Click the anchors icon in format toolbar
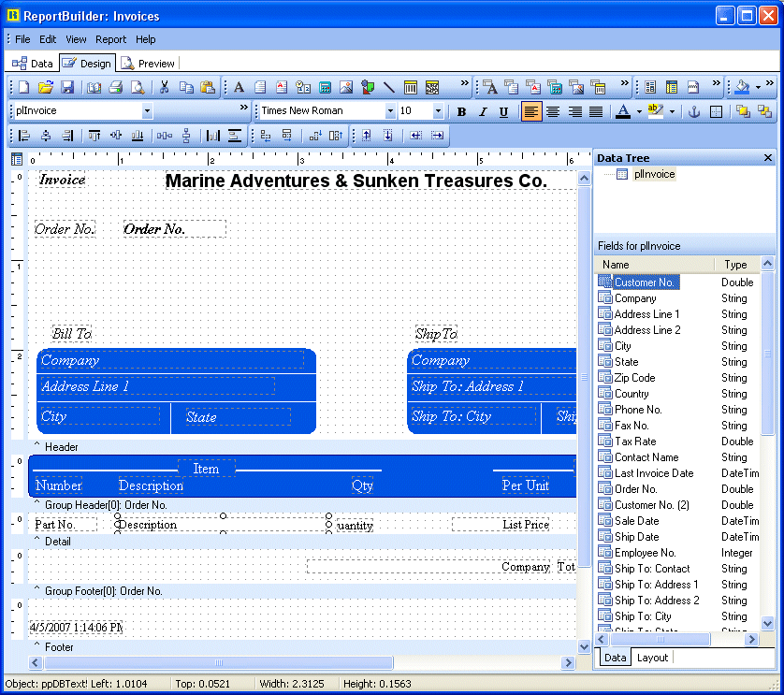 [x=694, y=111]
